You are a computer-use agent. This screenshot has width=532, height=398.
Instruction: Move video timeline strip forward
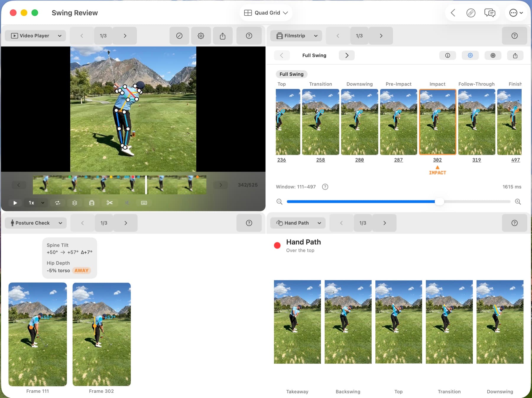tap(221, 185)
